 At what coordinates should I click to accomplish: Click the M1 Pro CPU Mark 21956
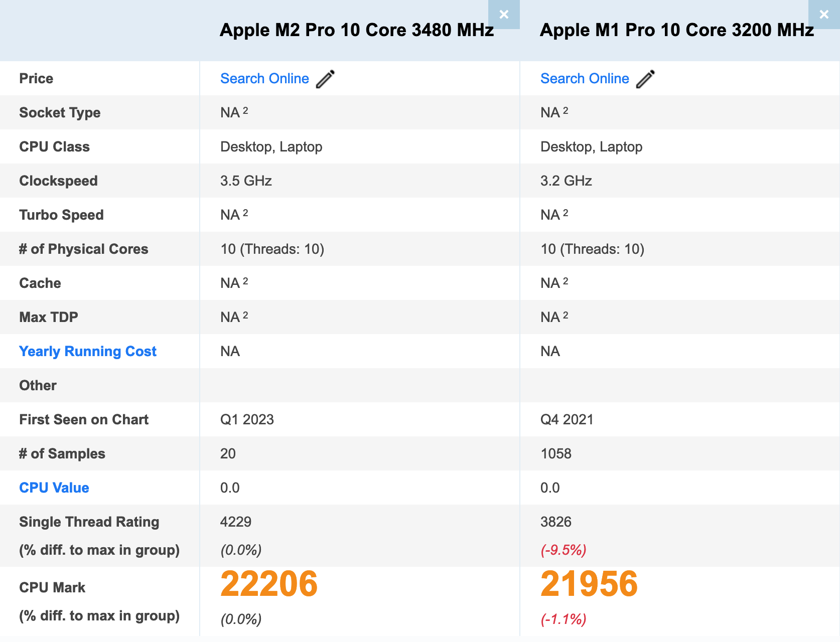pyautogui.click(x=589, y=584)
